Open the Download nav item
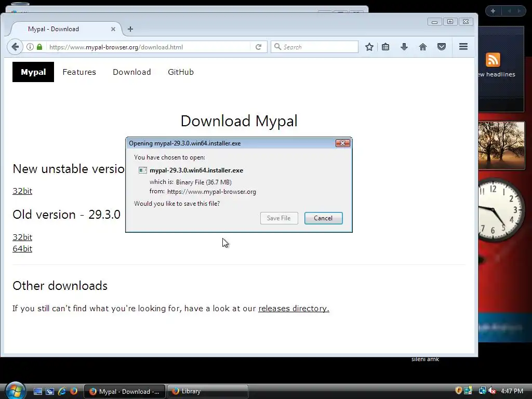Screen dimensions: 532x399 (131, 72)
